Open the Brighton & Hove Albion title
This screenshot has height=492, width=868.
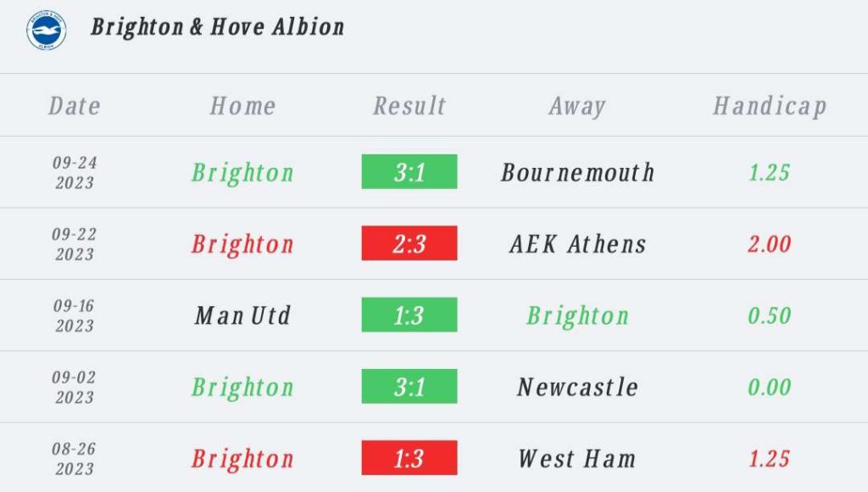(x=218, y=27)
